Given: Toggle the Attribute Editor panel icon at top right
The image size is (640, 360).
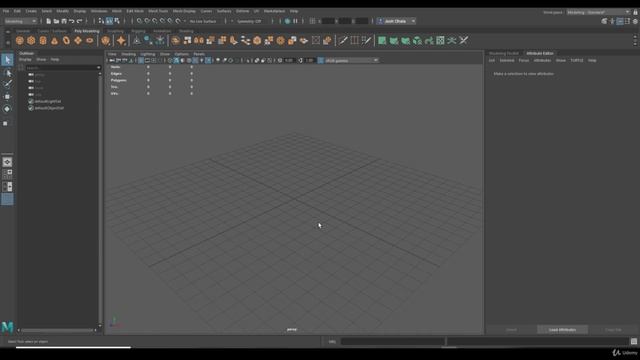Looking at the screenshot, I should coord(620,21).
